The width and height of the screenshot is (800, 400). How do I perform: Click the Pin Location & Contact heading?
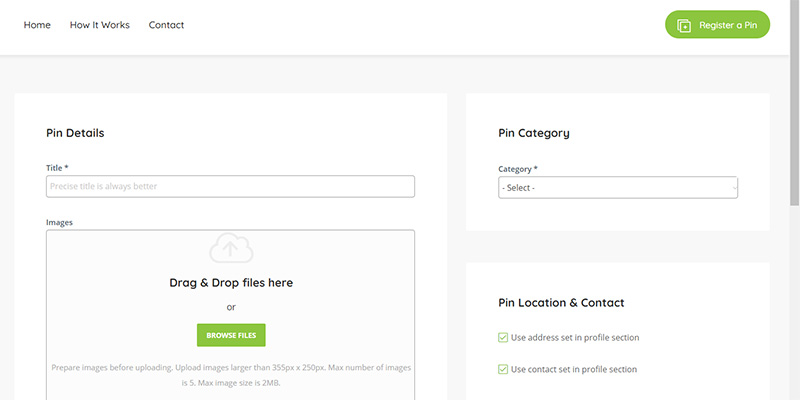(561, 303)
